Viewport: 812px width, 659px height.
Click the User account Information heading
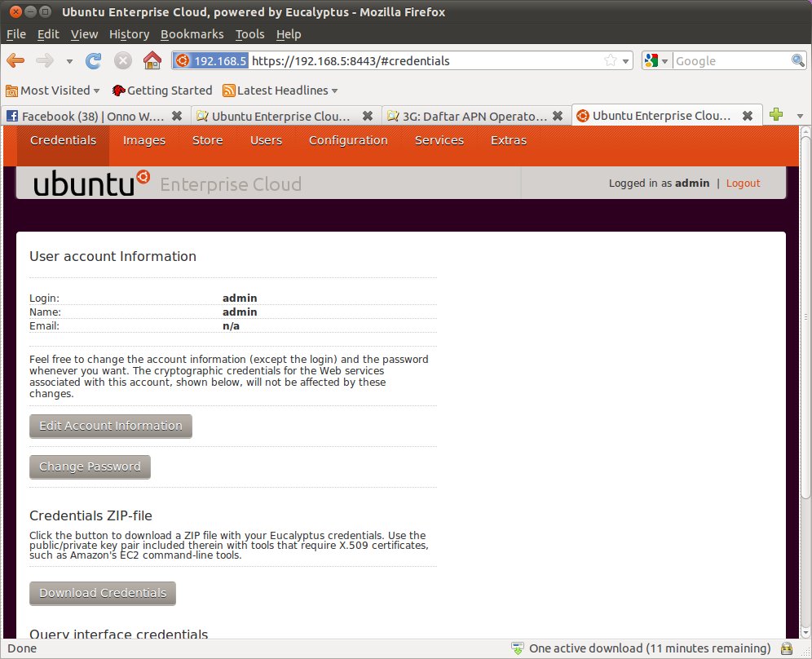pyautogui.click(x=113, y=256)
